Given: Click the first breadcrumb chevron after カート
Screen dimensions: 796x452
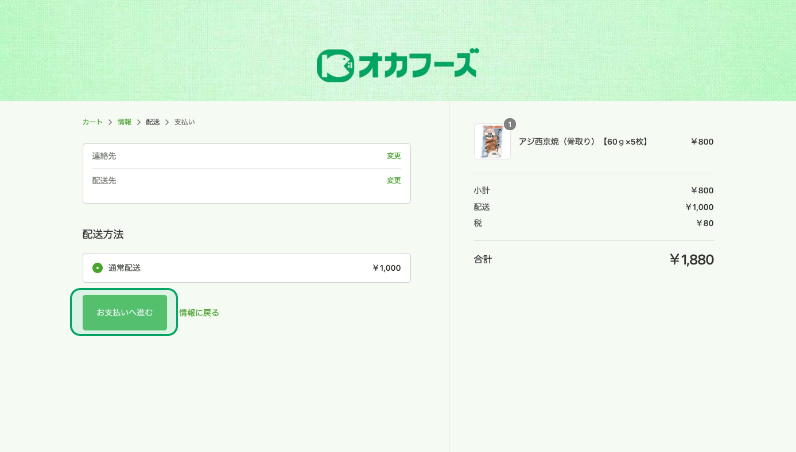Looking at the screenshot, I should pos(110,122).
